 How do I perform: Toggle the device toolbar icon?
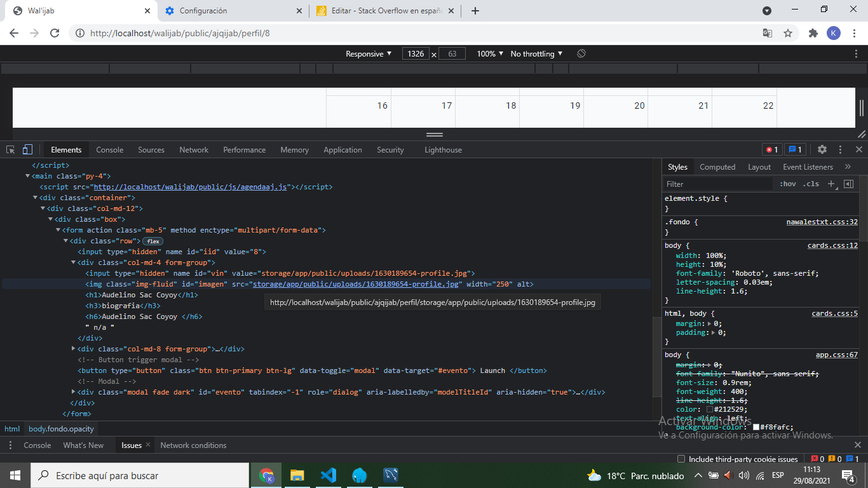[27, 150]
